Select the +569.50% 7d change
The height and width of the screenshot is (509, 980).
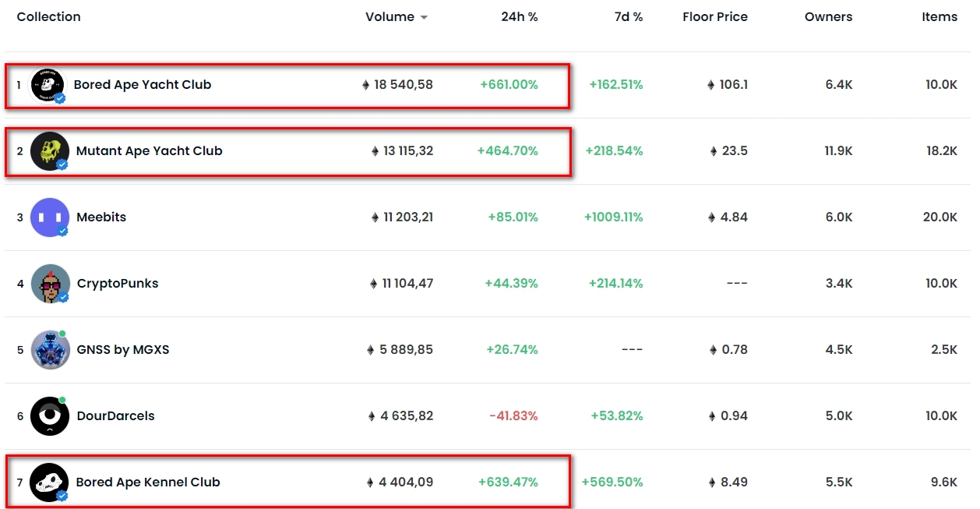(612, 482)
